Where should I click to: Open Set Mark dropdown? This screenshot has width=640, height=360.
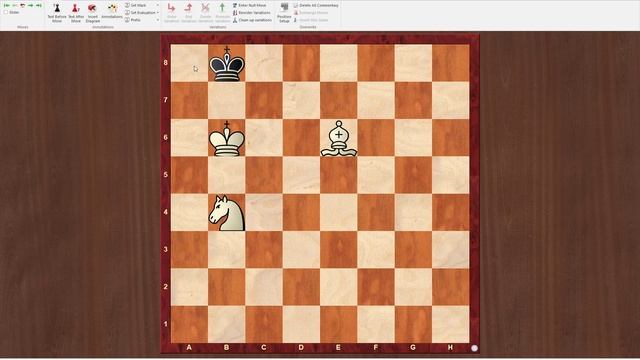(142, 5)
